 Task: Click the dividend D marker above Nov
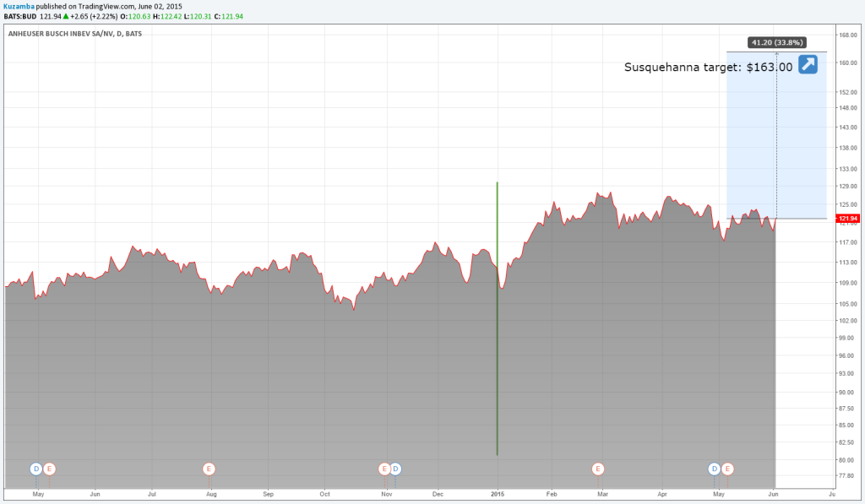(x=395, y=469)
